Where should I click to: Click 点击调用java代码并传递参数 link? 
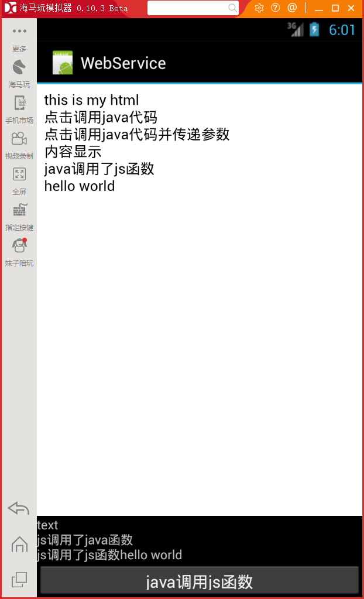point(137,135)
